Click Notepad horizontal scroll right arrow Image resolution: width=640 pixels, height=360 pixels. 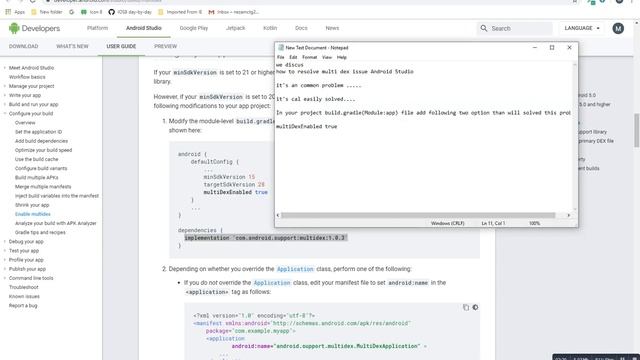click(569, 215)
